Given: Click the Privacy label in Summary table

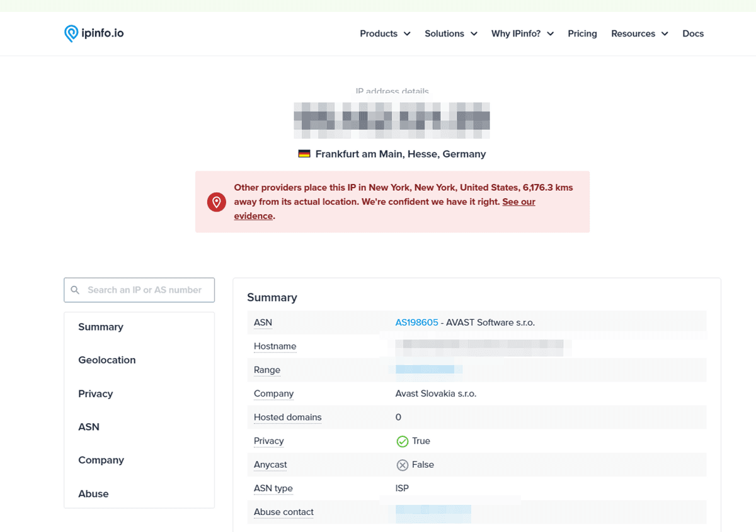Looking at the screenshot, I should point(268,441).
